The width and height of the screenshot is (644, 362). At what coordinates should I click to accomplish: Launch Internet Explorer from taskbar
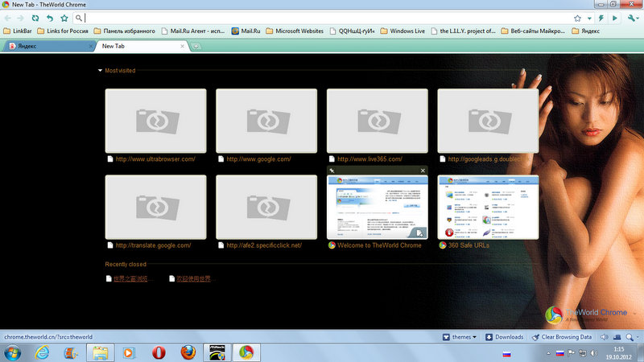(x=42, y=353)
